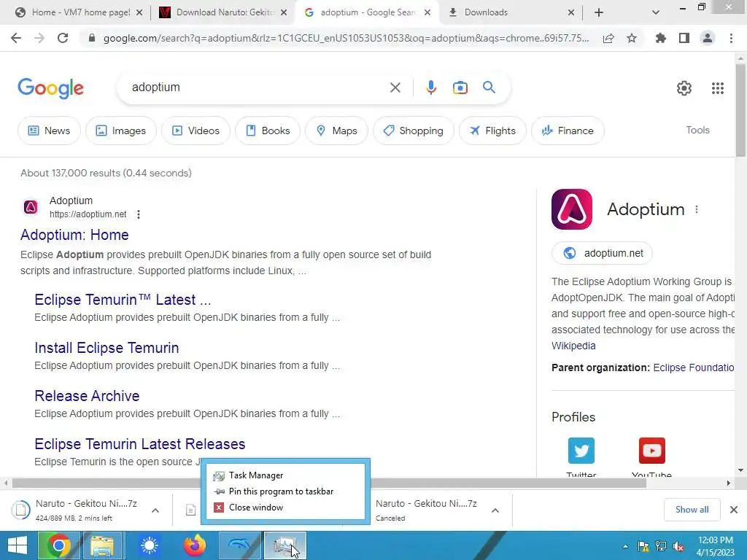Open the Tools search filter
Viewport: 747px width, 560px height.
pyautogui.click(x=698, y=130)
